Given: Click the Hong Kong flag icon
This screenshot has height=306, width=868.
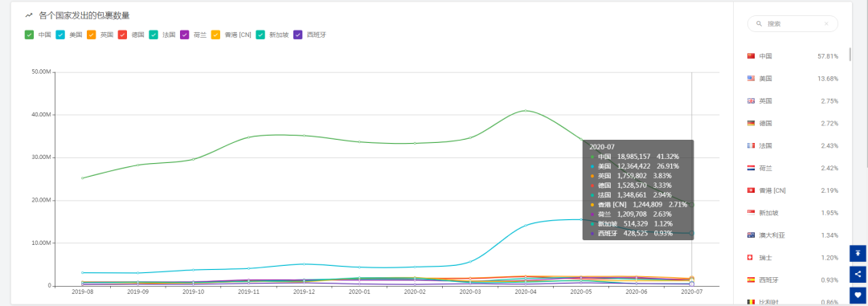Looking at the screenshot, I should click(751, 190).
